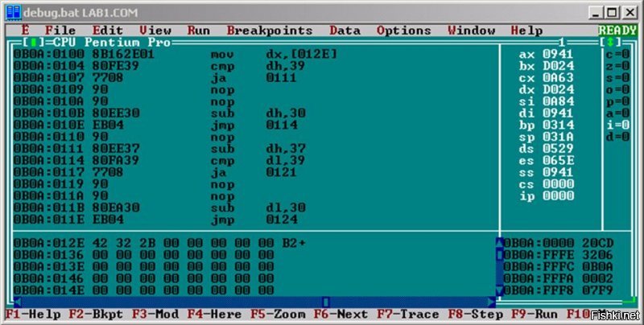The height and width of the screenshot is (325, 644).
Task: Open the Breakpoints menu
Action: [x=269, y=31]
